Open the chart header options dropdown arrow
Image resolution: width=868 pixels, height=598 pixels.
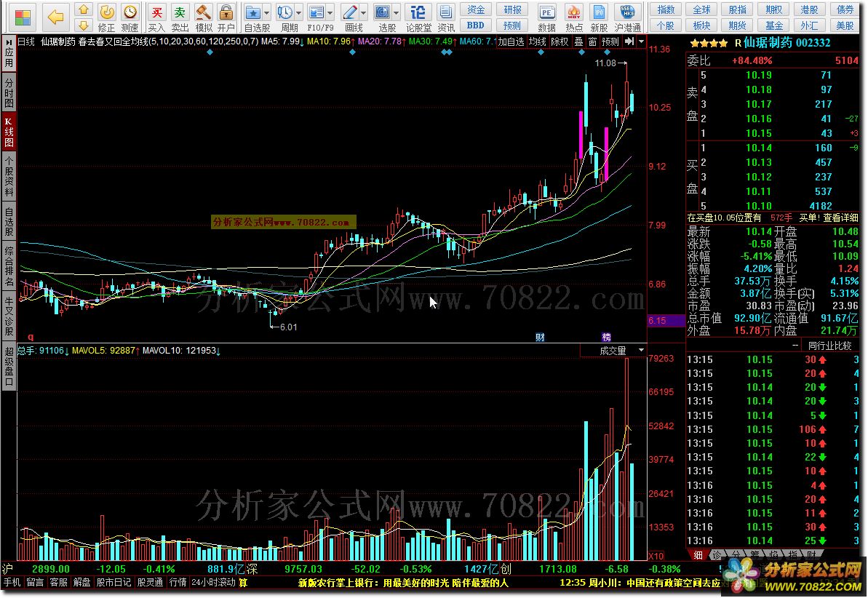641,41
